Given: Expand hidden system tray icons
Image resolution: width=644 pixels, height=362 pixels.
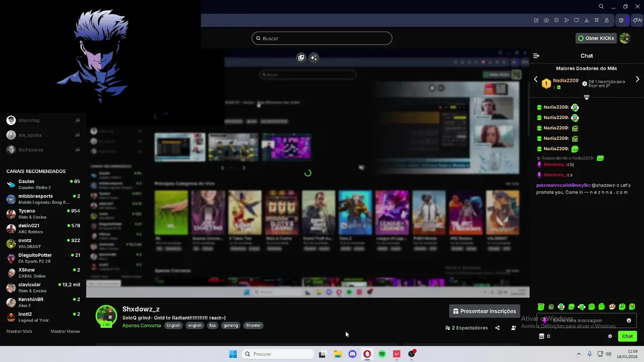Looking at the screenshot, I should coord(579,354).
